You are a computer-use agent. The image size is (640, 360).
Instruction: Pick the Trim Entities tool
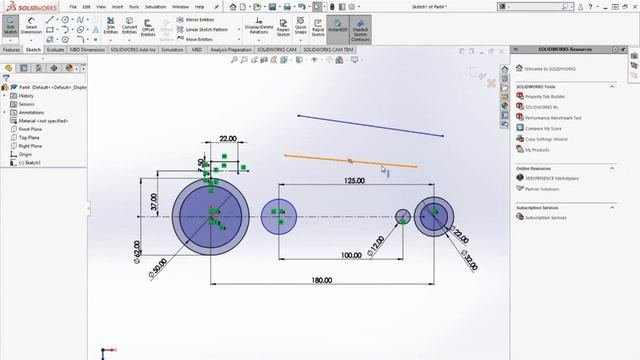(110, 26)
